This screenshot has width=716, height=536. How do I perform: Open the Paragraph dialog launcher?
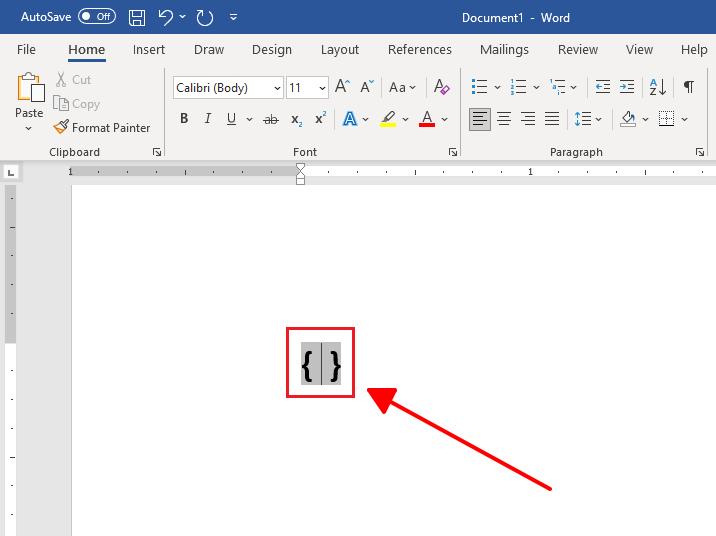coord(700,152)
